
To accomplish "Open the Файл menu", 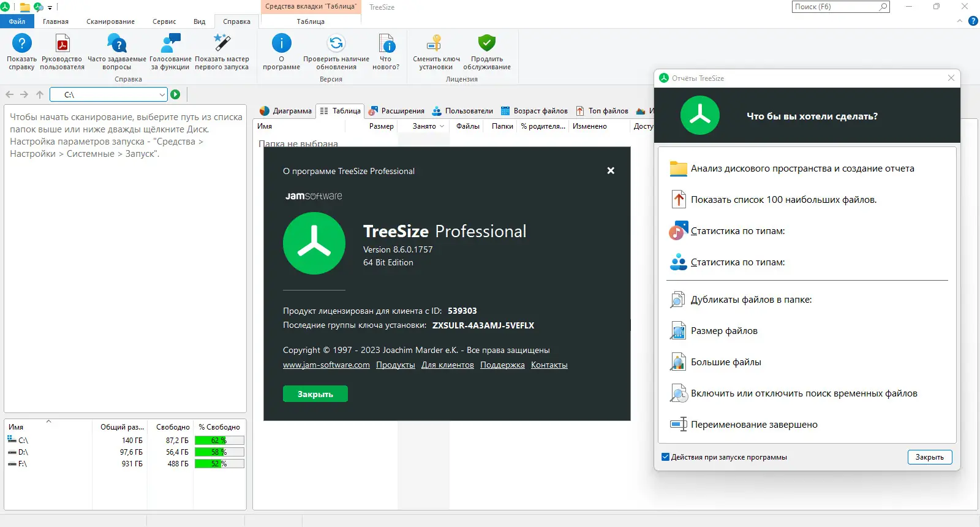I will (17, 21).
